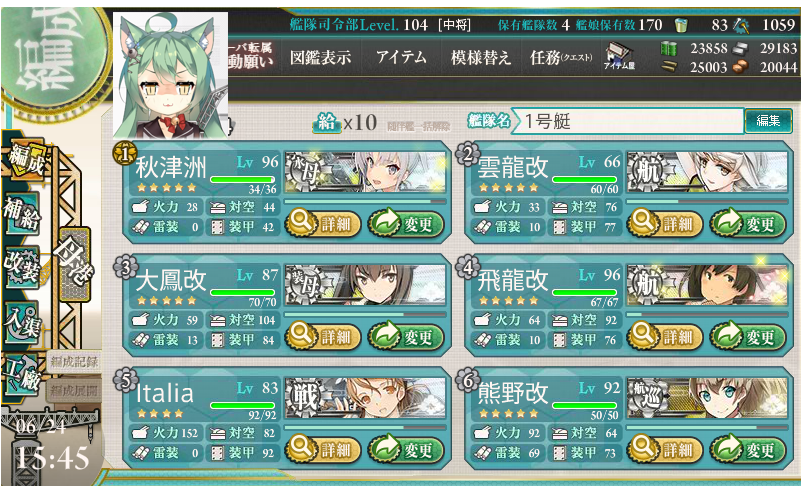The image size is (803, 486).
Task: Click 変更 for Italia
Action: pos(406,450)
